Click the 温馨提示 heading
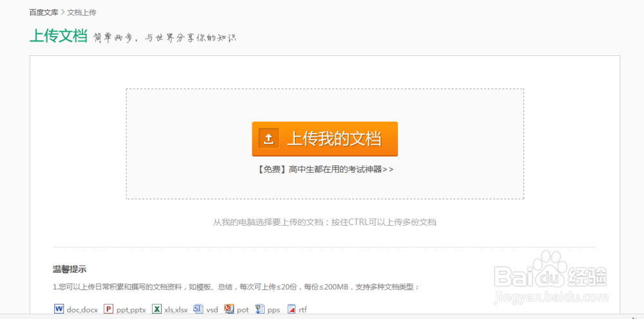The height and width of the screenshot is (319, 644). (70, 269)
